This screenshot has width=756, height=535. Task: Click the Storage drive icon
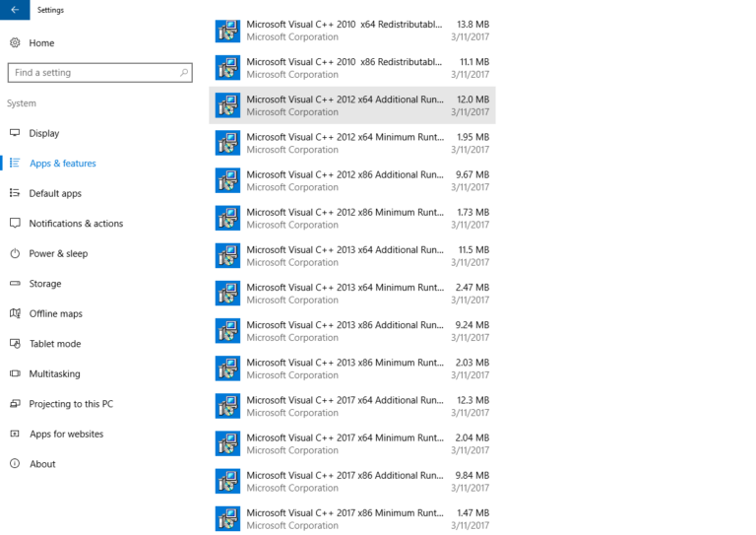[x=15, y=283]
